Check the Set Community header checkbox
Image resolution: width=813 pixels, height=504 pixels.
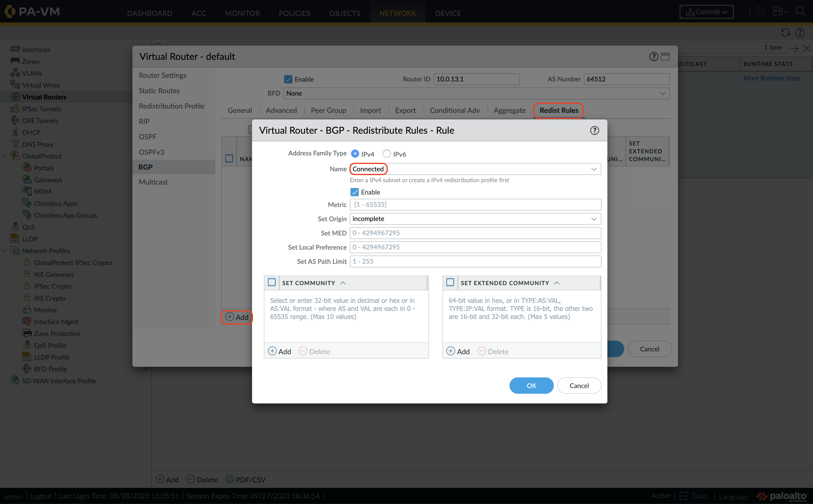pyautogui.click(x=272, y=282)
